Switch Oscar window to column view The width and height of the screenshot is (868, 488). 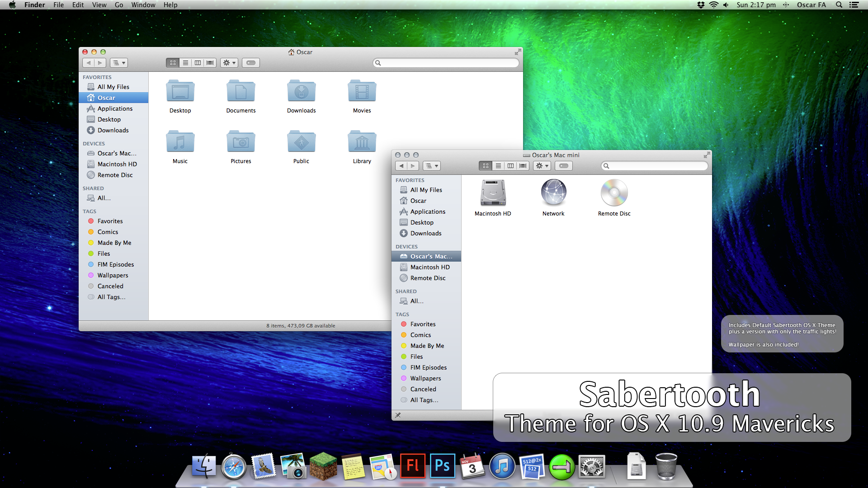point(198,63)
